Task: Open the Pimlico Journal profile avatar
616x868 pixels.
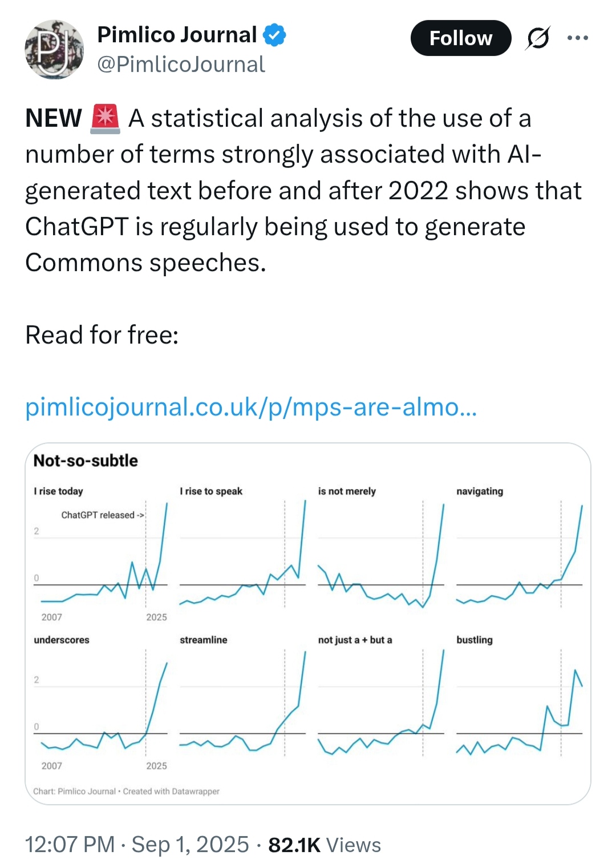Action: tap(54, 49)
